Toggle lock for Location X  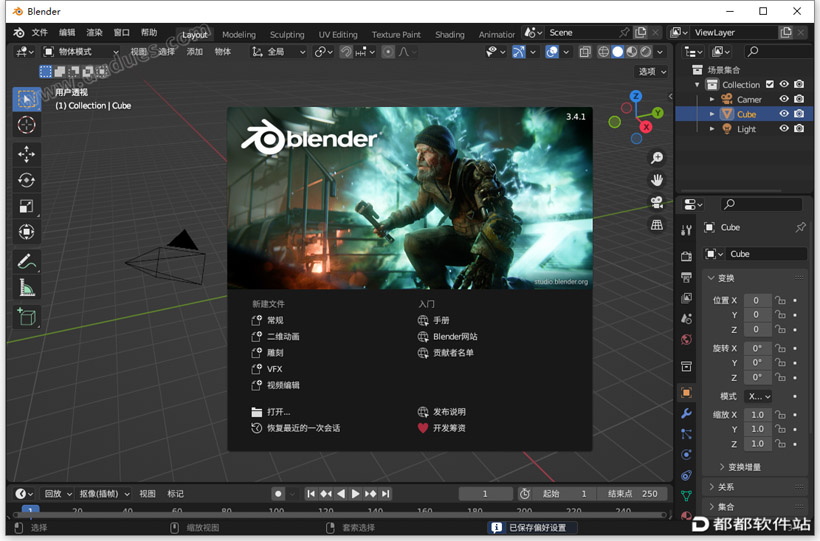pos(780,300)
